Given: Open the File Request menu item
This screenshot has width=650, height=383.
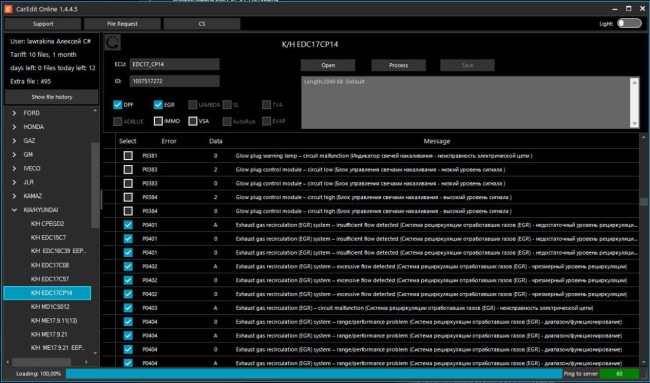Looking at the screenshot, I should [x=122, y=24].
